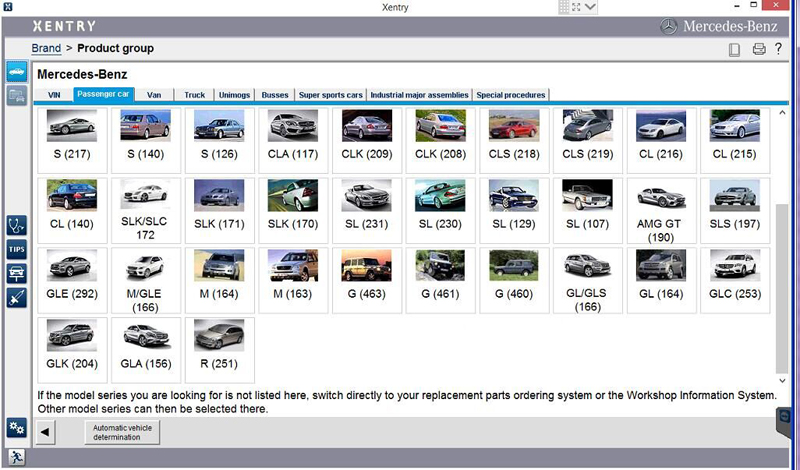
Task: Open the vehicle lift sidebar icon
Action: click(16, 274)
